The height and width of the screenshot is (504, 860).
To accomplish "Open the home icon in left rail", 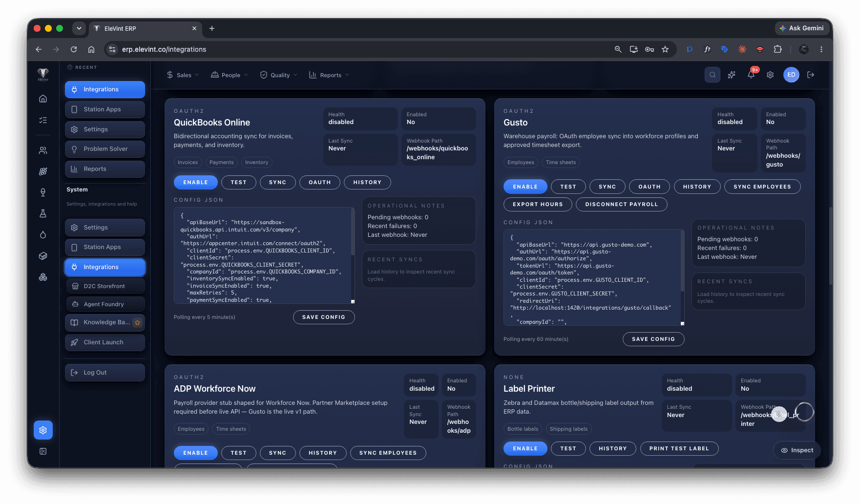I will pos(43,99).
